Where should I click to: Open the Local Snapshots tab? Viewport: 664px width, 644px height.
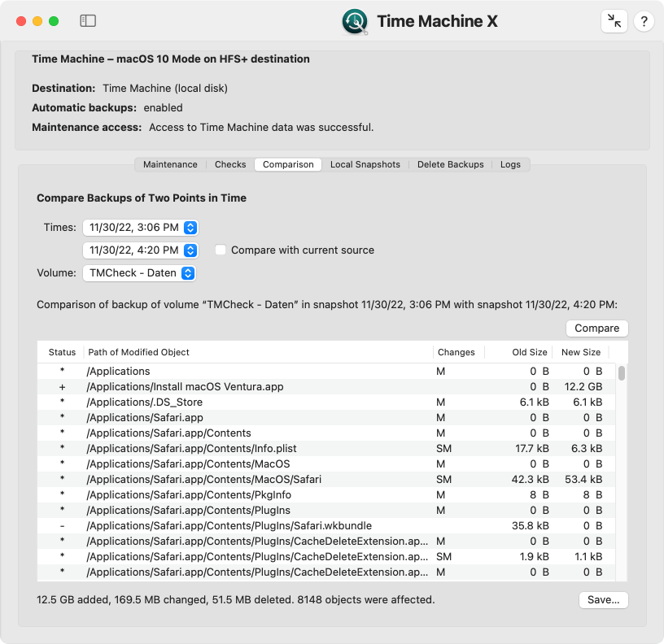pos(365,164)
